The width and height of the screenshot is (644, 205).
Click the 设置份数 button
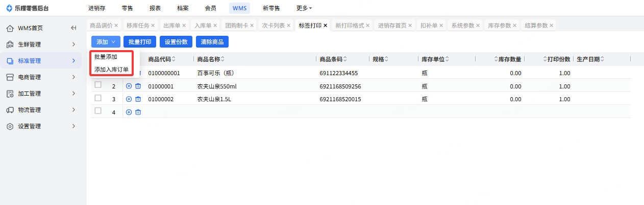tap(176, 42)
